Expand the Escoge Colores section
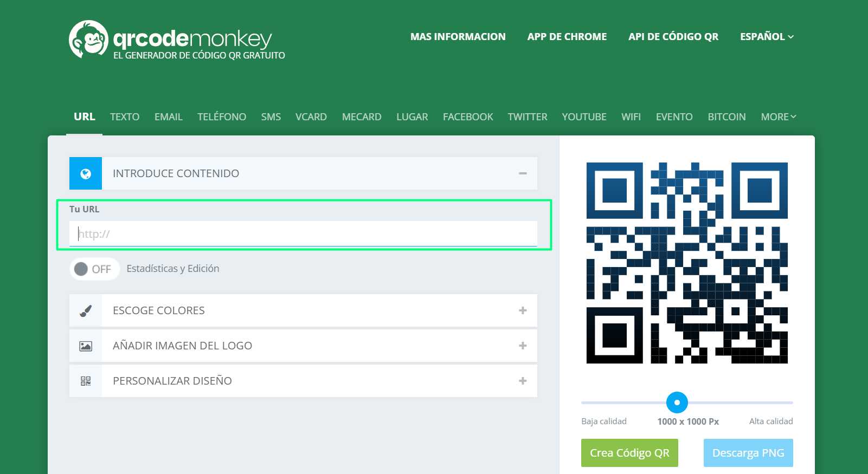This screenshot has width=868, height=474. pos(523,310)
